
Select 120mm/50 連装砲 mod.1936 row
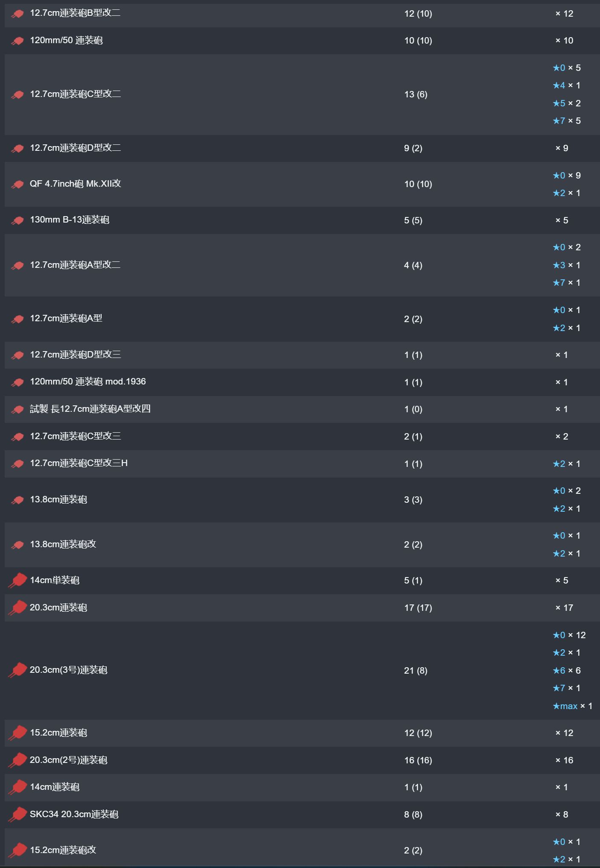pyautogui.click(x=302, y=382)
